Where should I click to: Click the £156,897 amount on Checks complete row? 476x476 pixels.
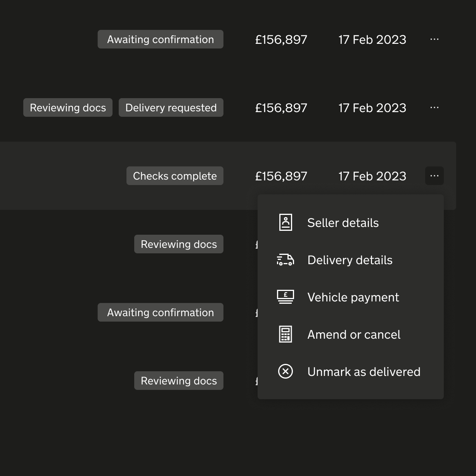point(281,176)
